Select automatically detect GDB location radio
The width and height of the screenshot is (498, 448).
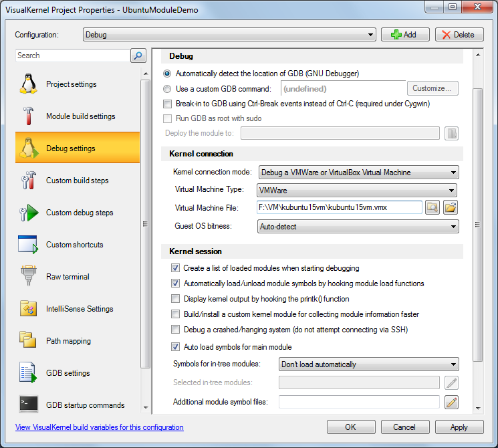point(167,74)
